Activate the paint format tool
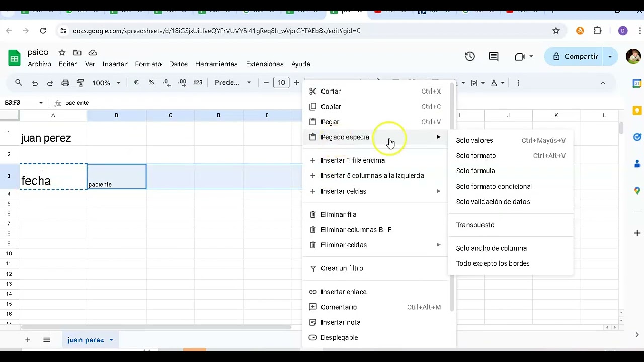644x362 pixels. (x=80, y=83)
